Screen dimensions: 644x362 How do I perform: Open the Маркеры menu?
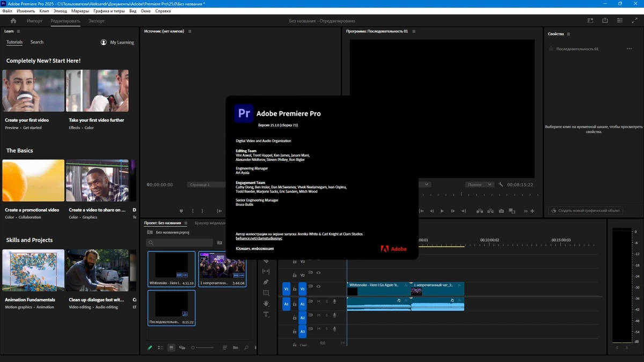tap(80, 11)
